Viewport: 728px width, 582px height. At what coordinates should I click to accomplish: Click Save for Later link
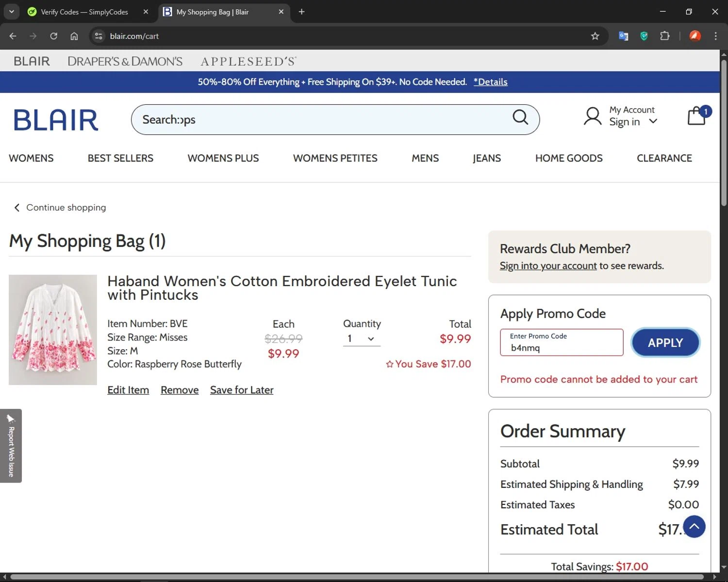[x=242, y=390]
